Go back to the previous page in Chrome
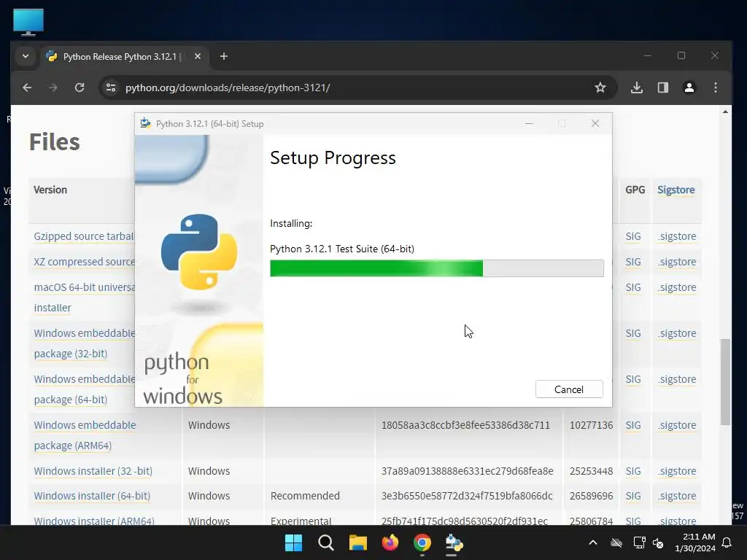The height and width of the screenshot is (560, 747). 27,87
